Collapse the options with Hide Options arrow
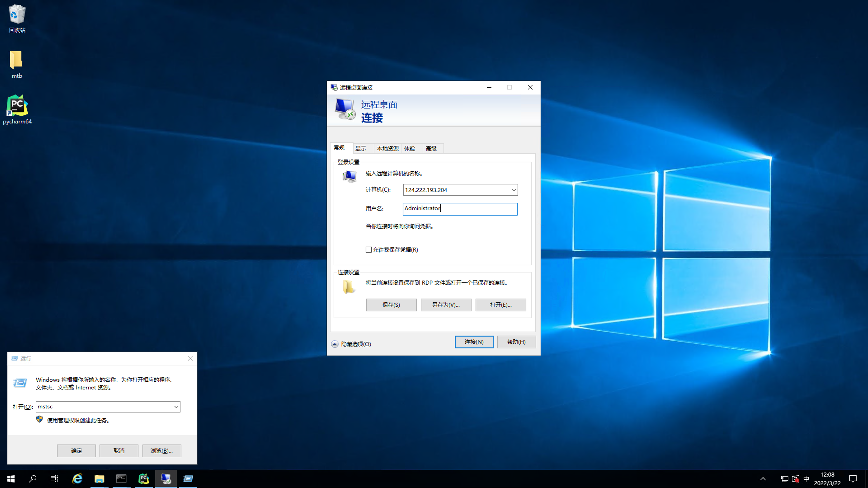The width and height of the screenshot is (868, 488). click(335, 344)
